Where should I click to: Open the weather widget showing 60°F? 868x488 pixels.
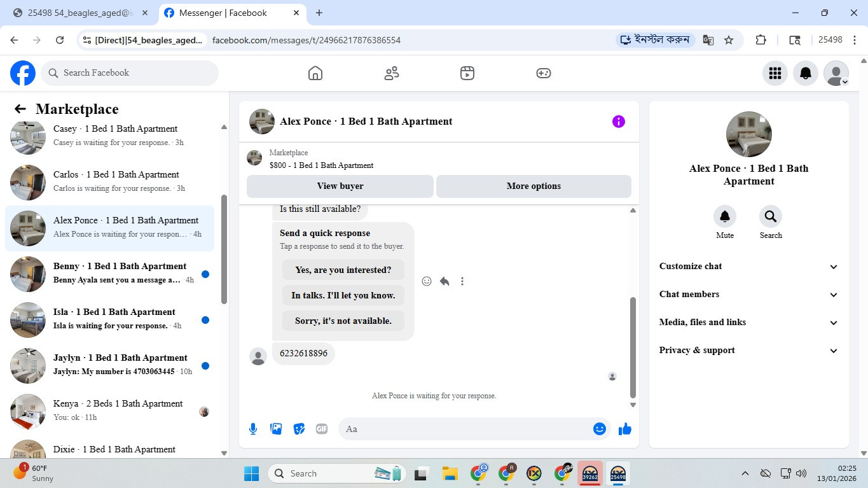click(x=35, y=473)
